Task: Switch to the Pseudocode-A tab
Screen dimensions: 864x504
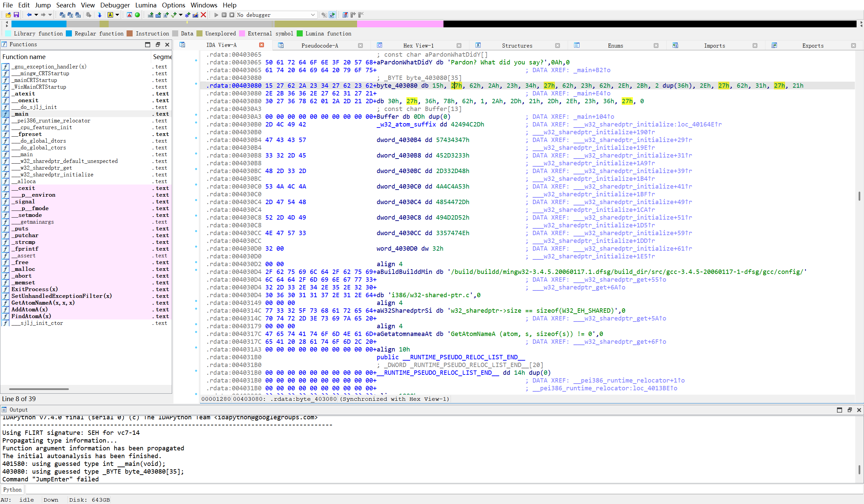Action: (x=319, y=46)
